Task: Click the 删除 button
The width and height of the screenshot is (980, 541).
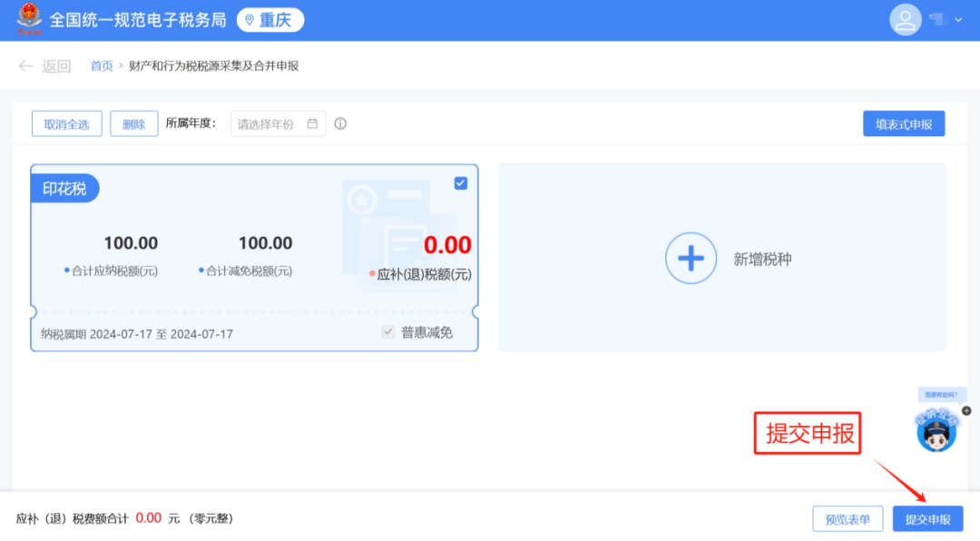Action: click(133, 123)
